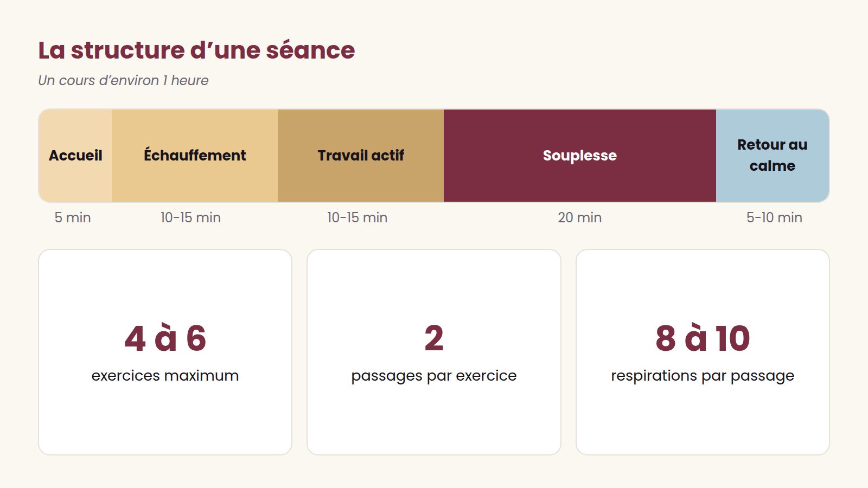Click the blue Retour au calme segment
The height and width of the screenshot is (488, 868).
[773, 156]
